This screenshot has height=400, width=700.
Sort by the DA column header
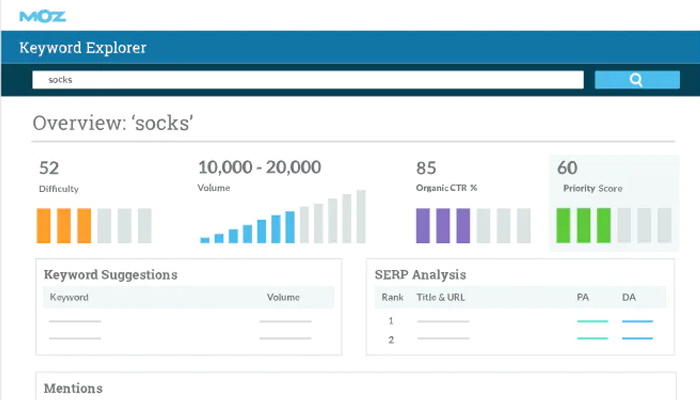(x=629, y=297)
